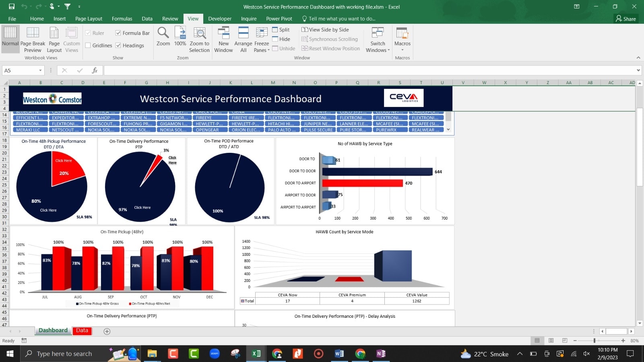
Task: Open Word from the taskbar
Action: [339, 354]
